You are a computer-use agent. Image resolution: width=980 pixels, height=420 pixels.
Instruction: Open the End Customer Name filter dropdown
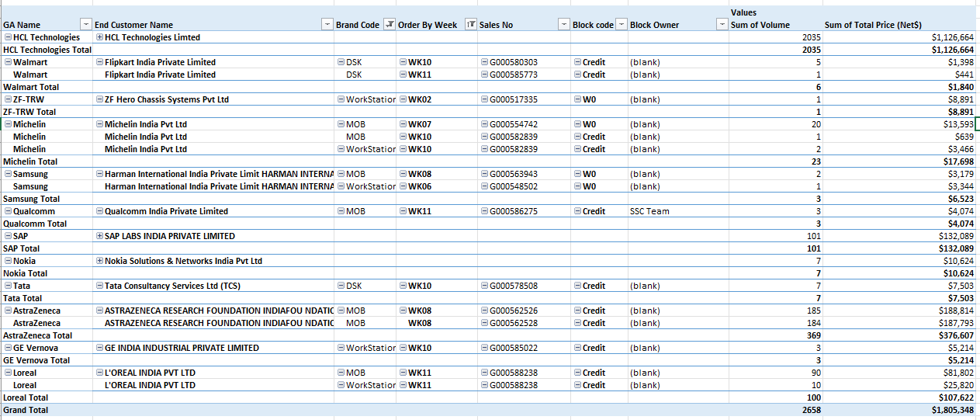point(327,25)
